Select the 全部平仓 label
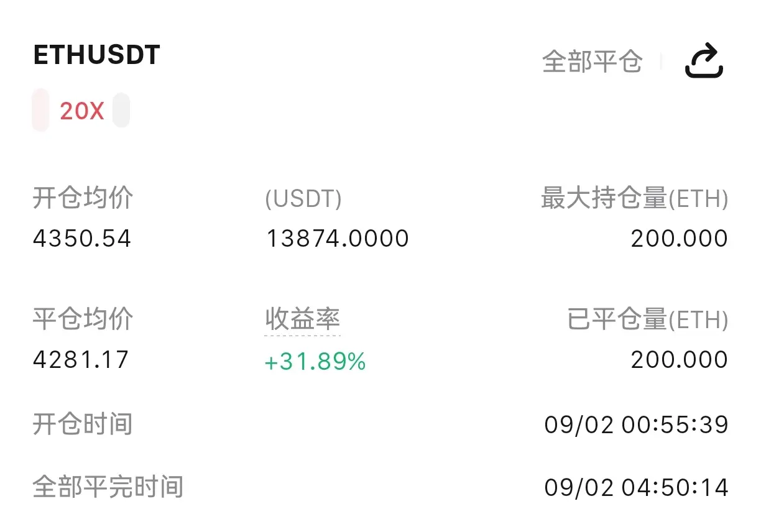The image size is (761, 532). pyautogui.click(x=592, y=62)
